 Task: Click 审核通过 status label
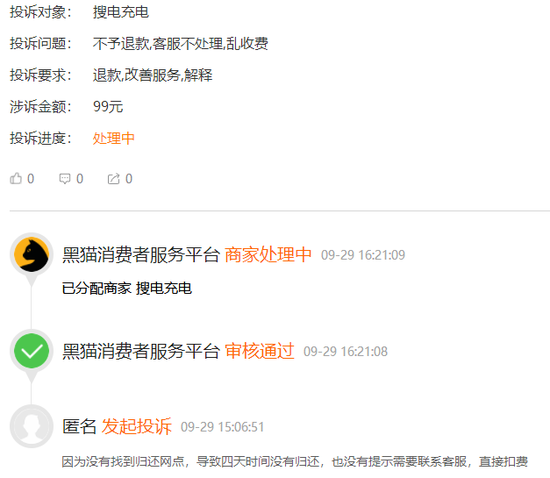[259, 351]
